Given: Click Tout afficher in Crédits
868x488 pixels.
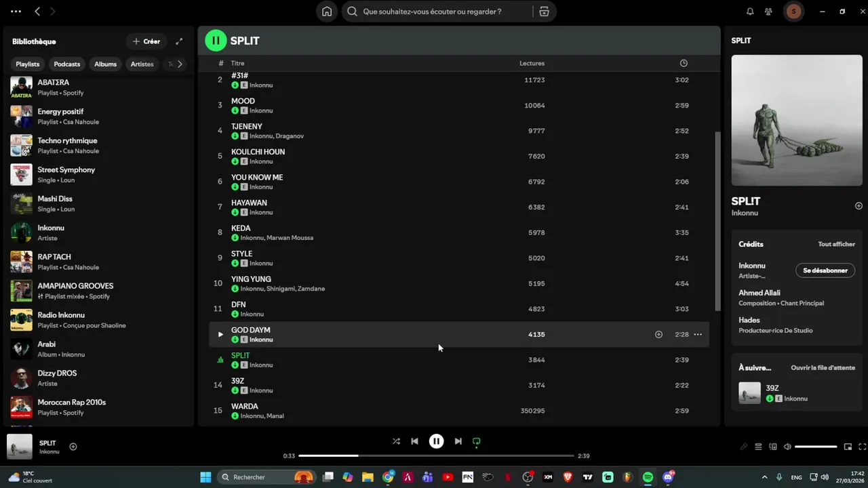Looking at the screenshot, I should point(836,244).
